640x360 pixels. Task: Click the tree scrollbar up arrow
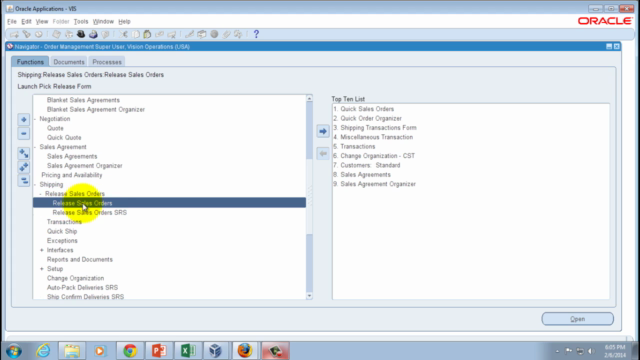309,98
